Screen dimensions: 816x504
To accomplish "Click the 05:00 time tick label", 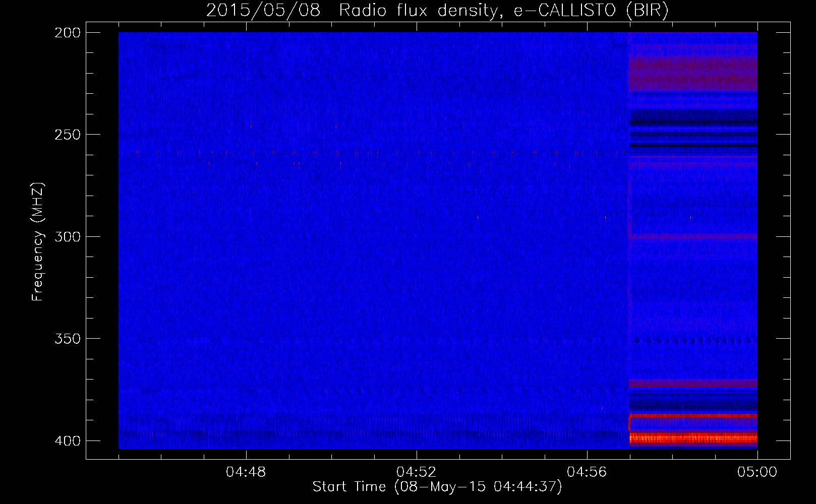I will pyautogui.click(x=757, y=472).
